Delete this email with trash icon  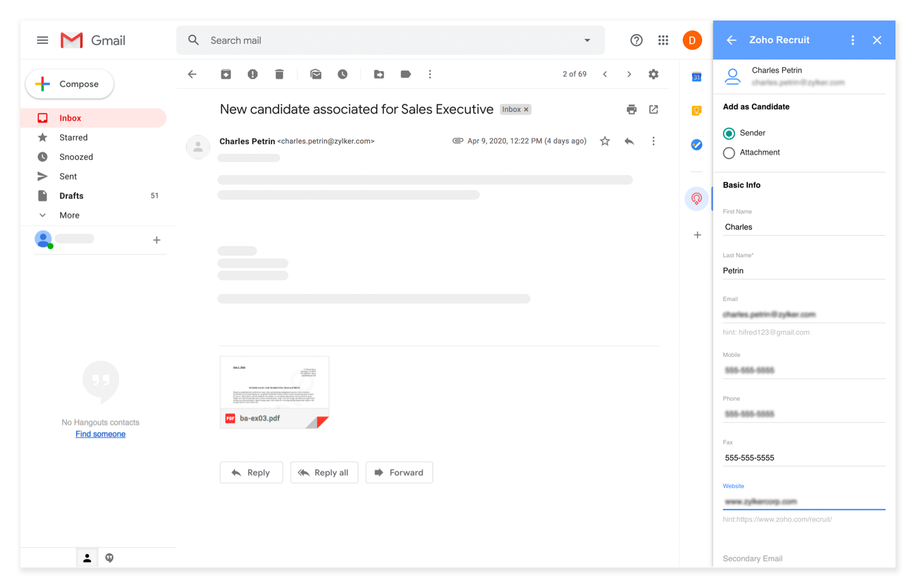pyautogui.click(x=280, y=75)
